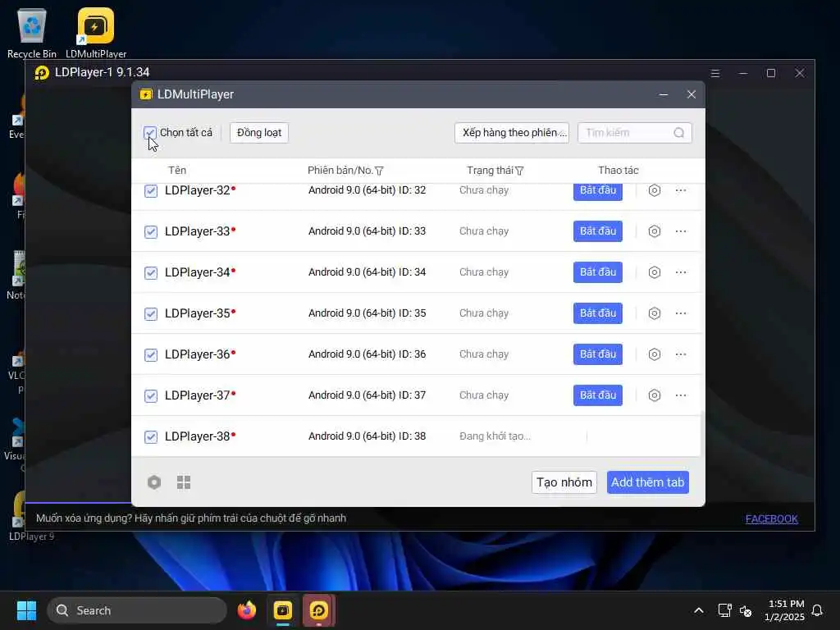The image size is (840, 630).
Task: Click Windows taskbar Search box
Action: [137, 610]
